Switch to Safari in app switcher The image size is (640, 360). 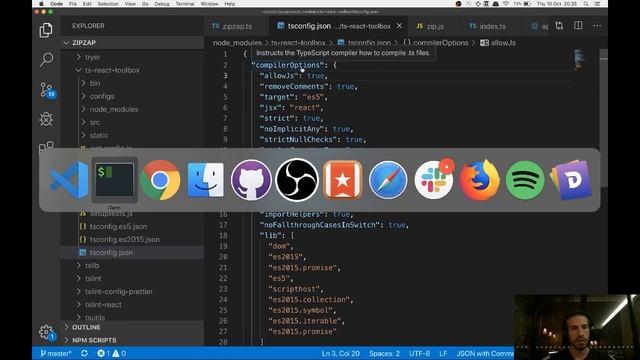[388, 180]
